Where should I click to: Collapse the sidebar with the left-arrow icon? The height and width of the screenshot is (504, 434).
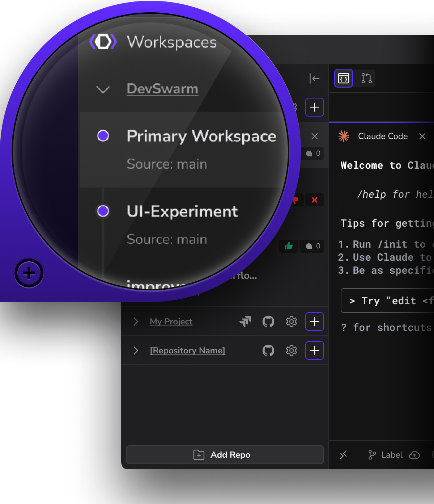coord(314,78)
